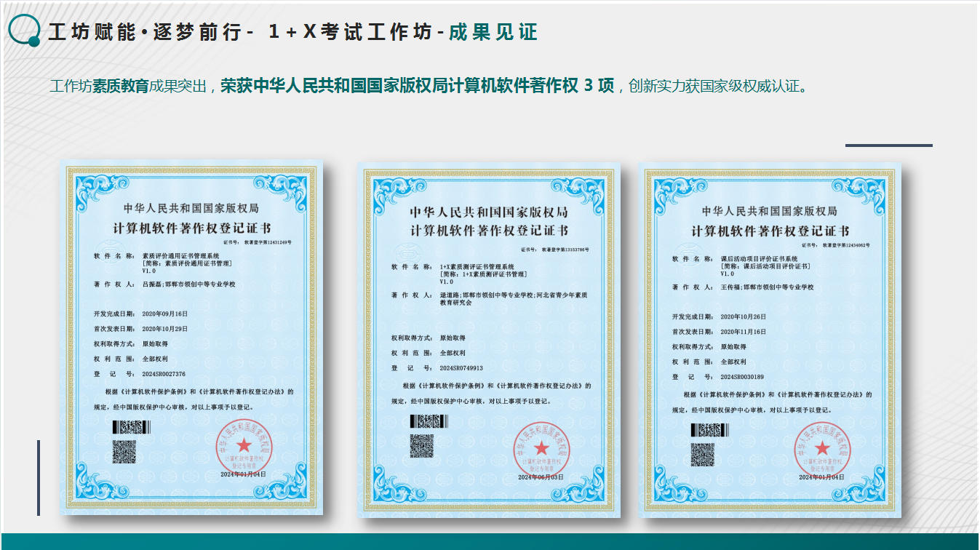Screen dimensions: 980x550
Task: Click the barcode on the left certificate
Action: pos(132,427)
